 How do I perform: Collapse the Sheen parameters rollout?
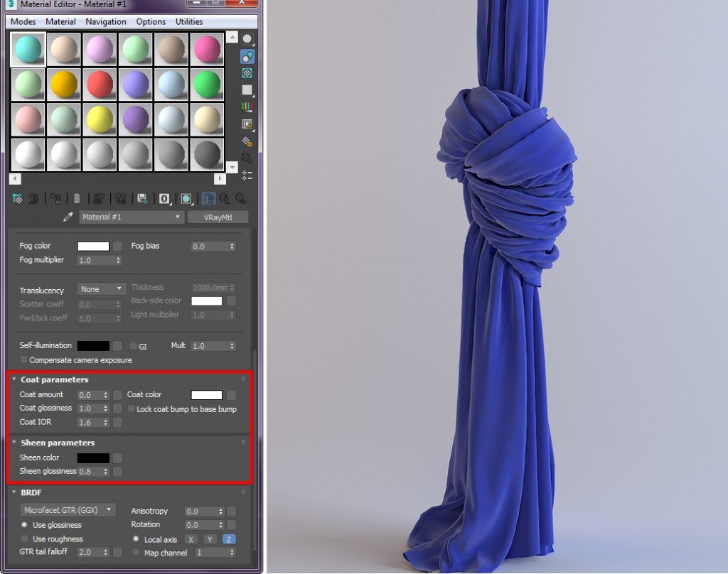(16, 443)
